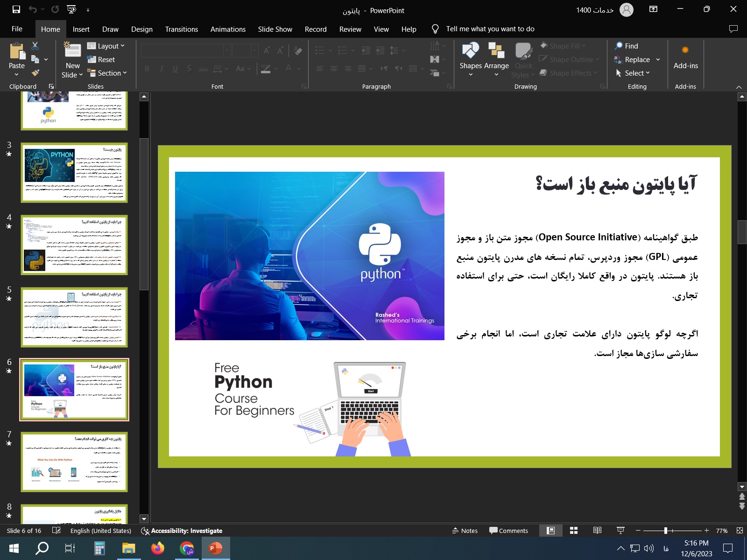
Task: Click the zoom slider handle
Action: [666, 531]
